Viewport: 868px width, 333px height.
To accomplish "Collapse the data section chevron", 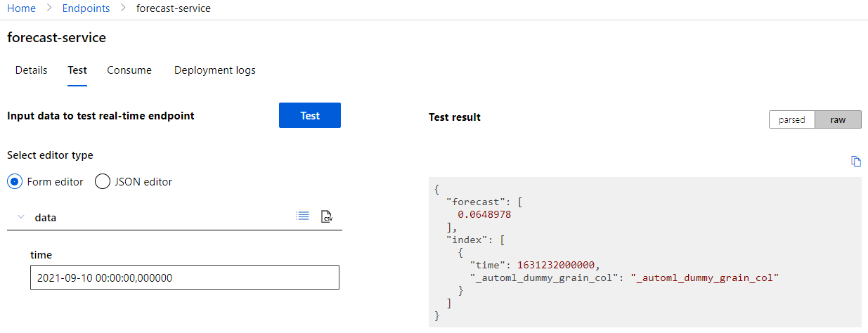I will pyautogui.click(x=21, y=217).
